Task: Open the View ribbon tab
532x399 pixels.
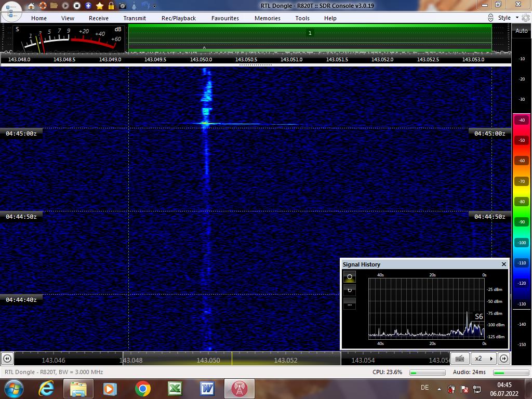Action: point(68,18)
